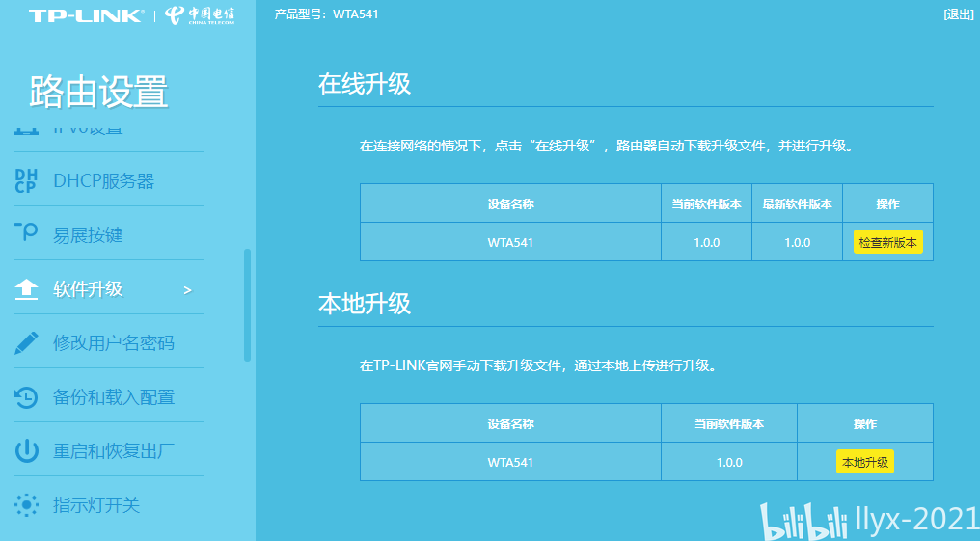Image resolution: width=980 pixels, height=541 pixels.
Task: Click the 易展按键 icon in sidebar
Action: (26, 232)
